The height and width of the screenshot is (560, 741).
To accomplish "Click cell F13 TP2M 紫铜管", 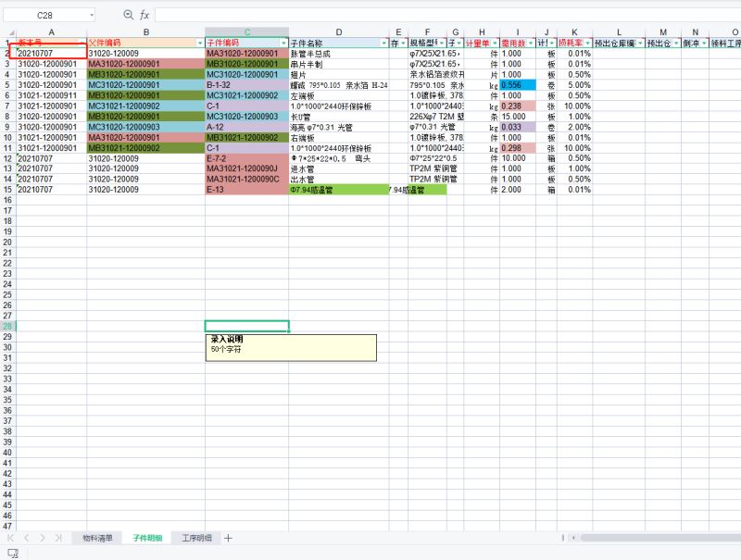I will (427, 169).
